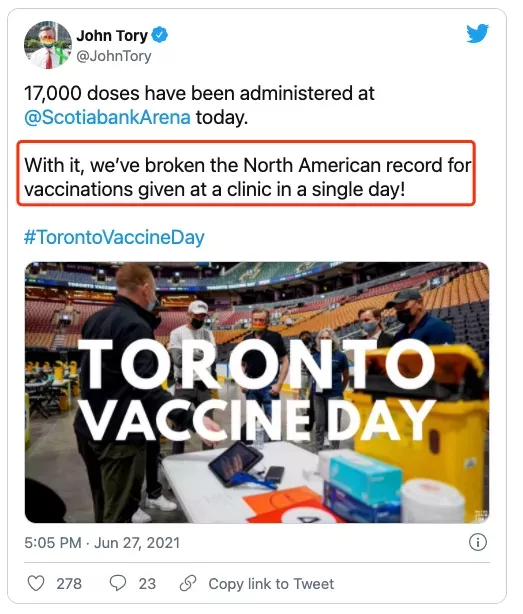Click the 278 likes count

[x=69, y=583]
